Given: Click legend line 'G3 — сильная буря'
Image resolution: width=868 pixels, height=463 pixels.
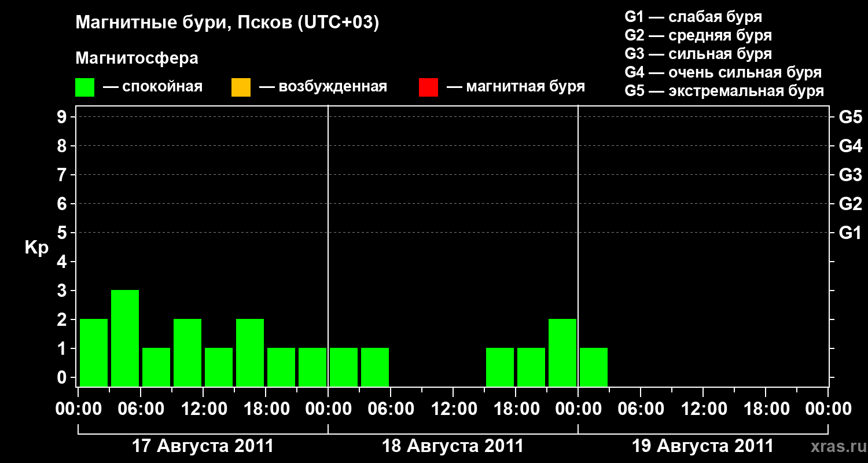Looking at the screenshot, I should click(698, 54).
